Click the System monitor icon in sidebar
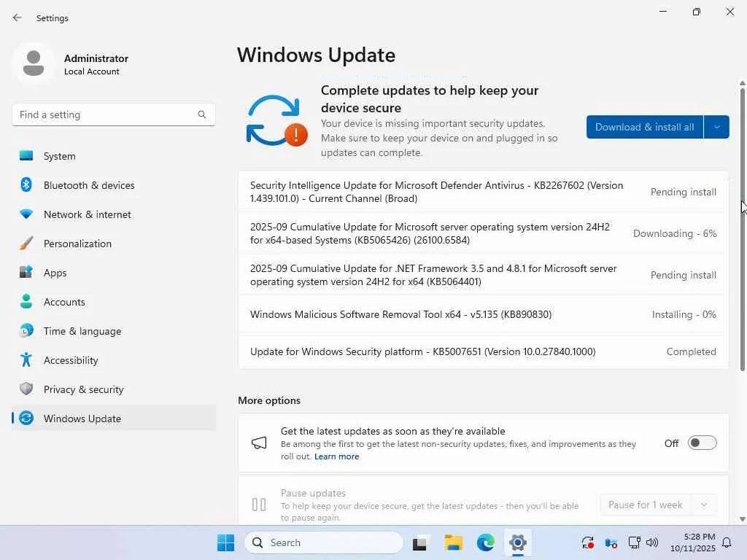The width and height of the screenshot is (747, 560). coord(26,156)
